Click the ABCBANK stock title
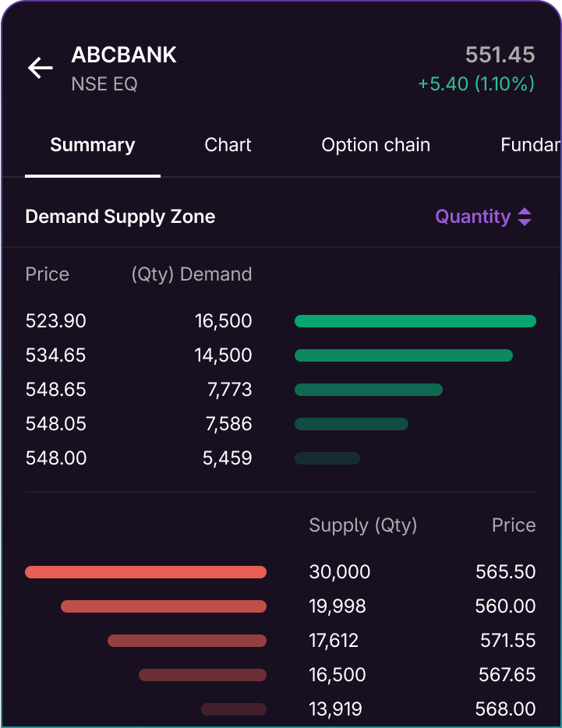This screenshot has width=562, height=728. [124, 55]
